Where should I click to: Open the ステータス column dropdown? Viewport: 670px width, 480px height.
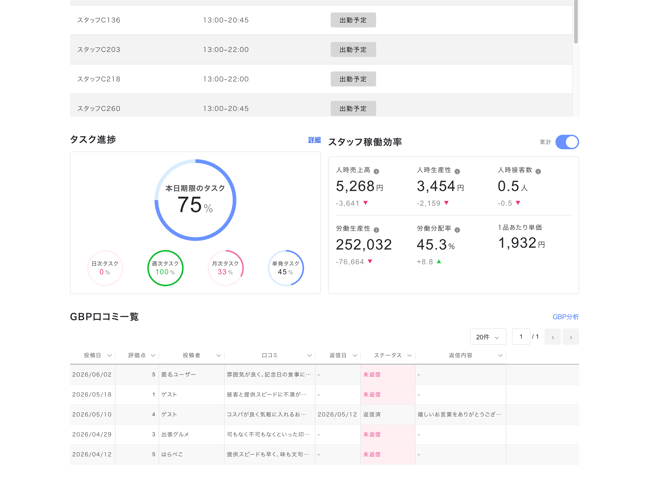(409, 356)
